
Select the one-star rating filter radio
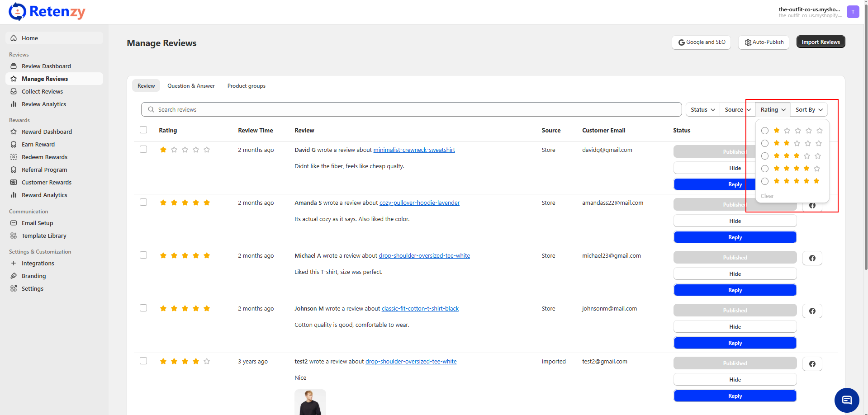pos(764,131)
